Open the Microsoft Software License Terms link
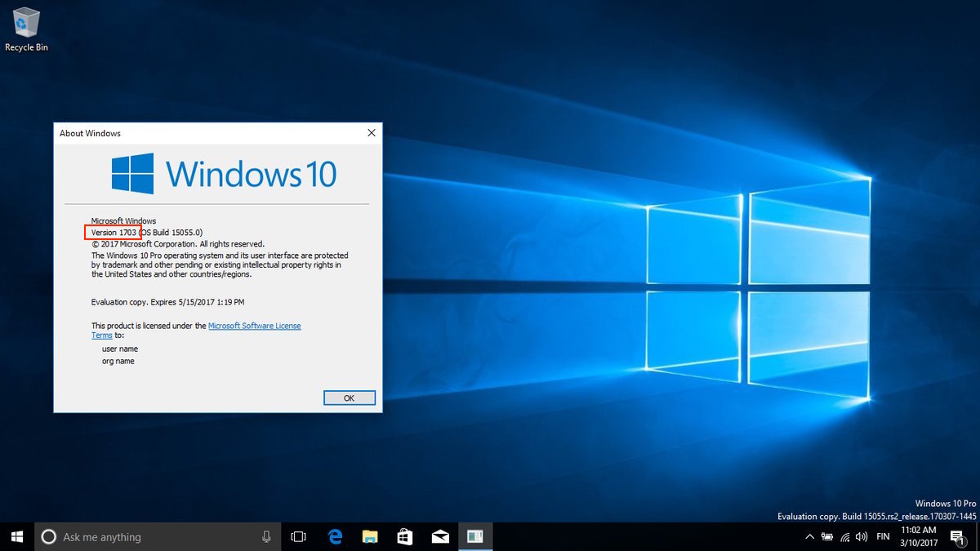 coord(254,326)
